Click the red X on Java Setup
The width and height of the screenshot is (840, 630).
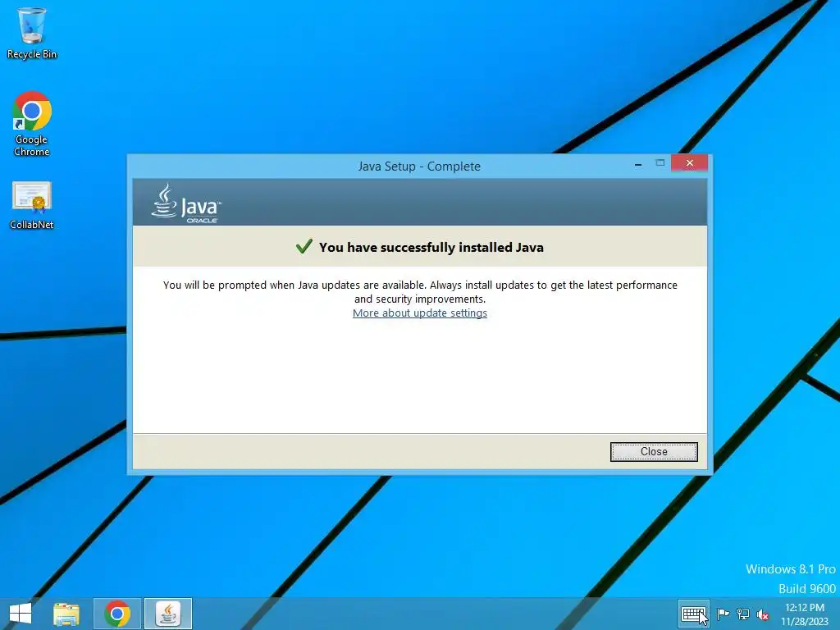689,163
